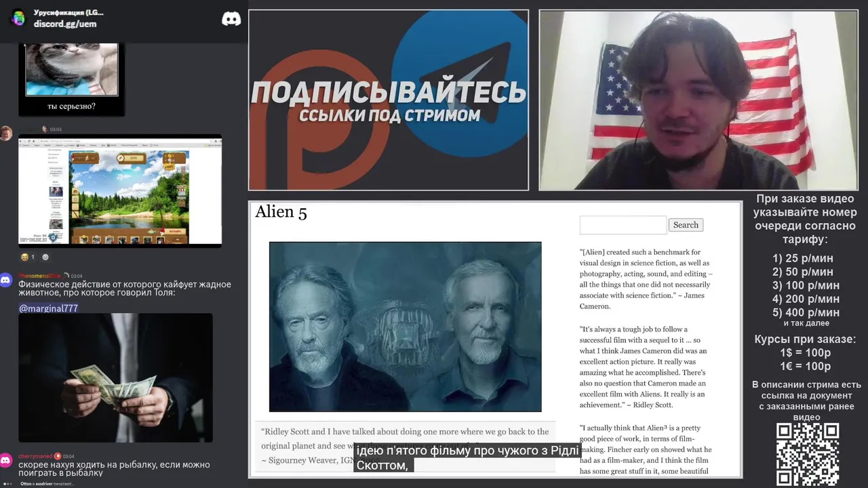Click the Ridley Scott sequel quote in sidebar
The image size is (868, 488).
pos(644,367)
